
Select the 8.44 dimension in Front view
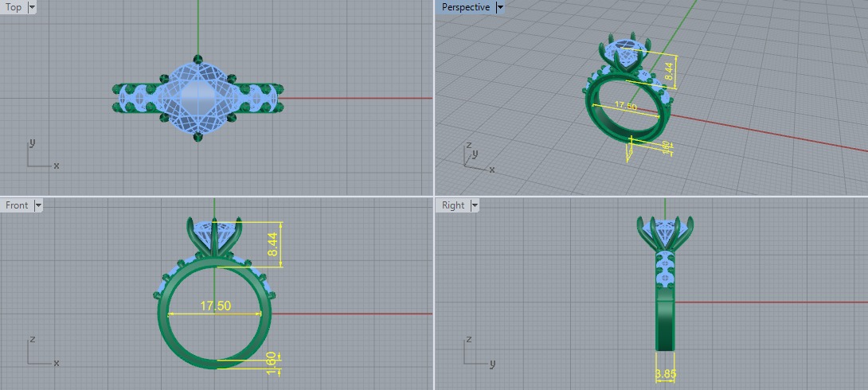275,244
